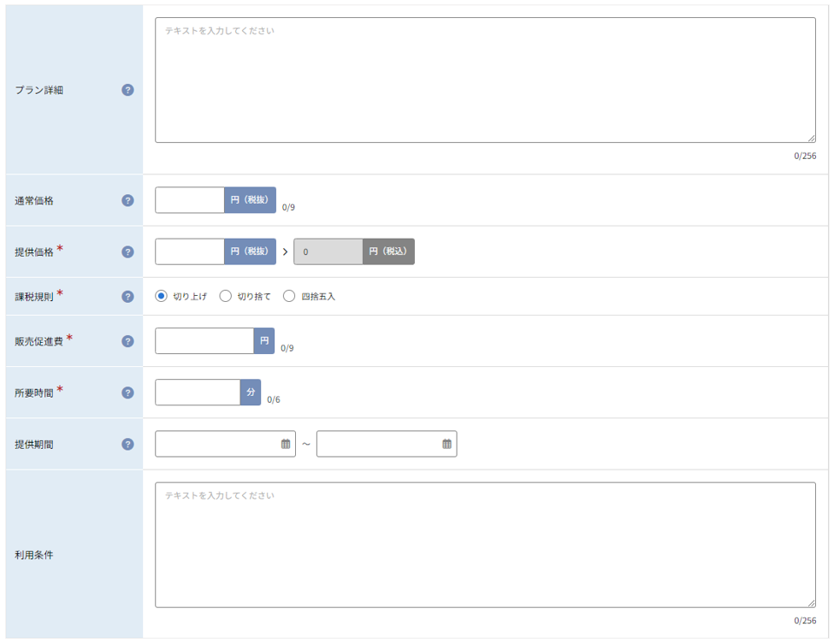
Task: Click the 所要時間 help icon
Action: pos(127,393)
